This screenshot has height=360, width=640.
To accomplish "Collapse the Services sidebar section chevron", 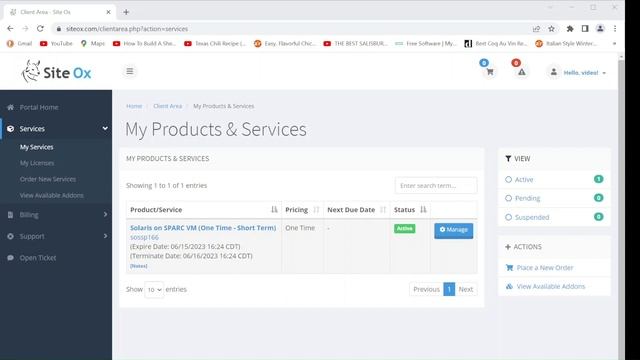I will 105,128.
